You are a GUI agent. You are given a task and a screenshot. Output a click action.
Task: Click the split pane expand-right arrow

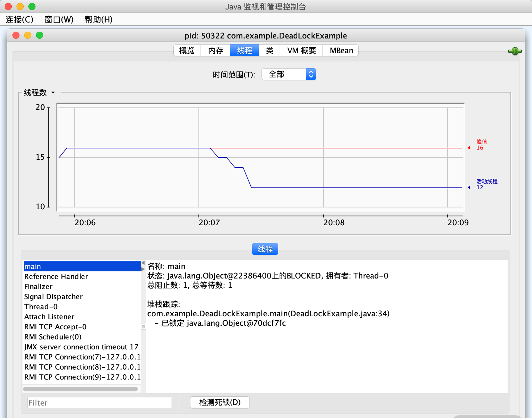pyautogui.click(x=143, y=269)
